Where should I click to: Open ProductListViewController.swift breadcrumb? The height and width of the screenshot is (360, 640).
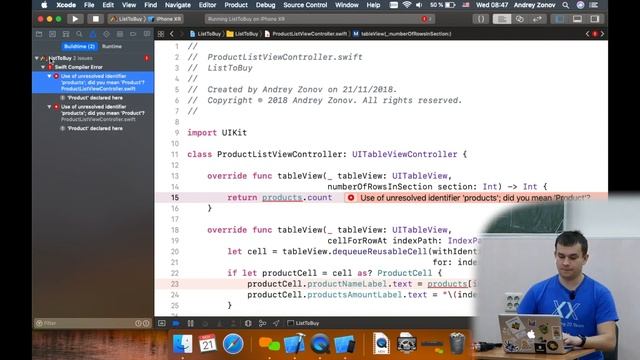tap(306, 34)
